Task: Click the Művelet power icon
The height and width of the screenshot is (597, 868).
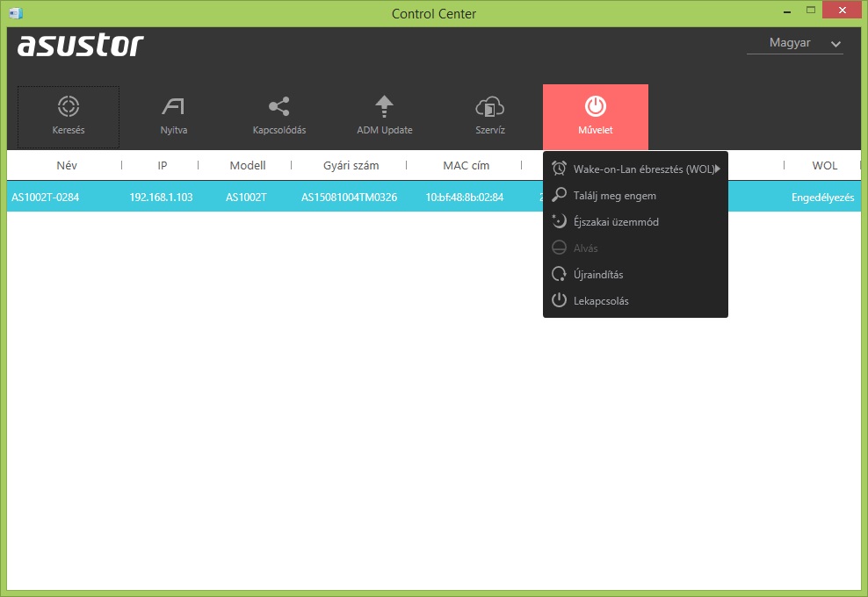Action: click(596, 106)
